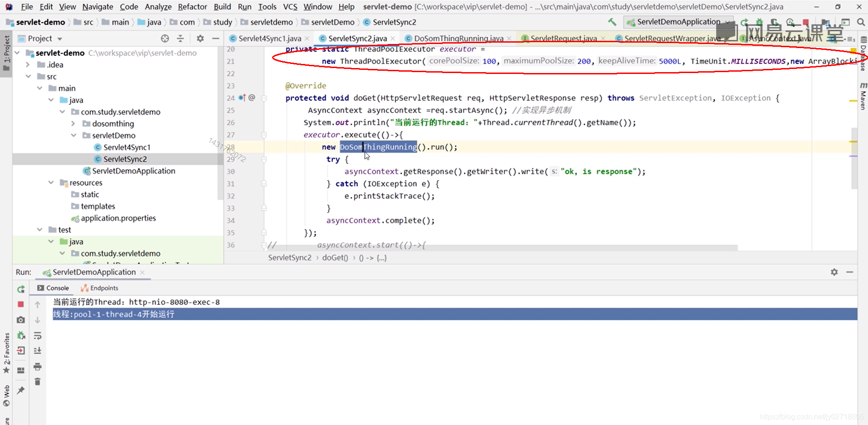Start debugging with the top toolbar bug icon

point(759,22)
